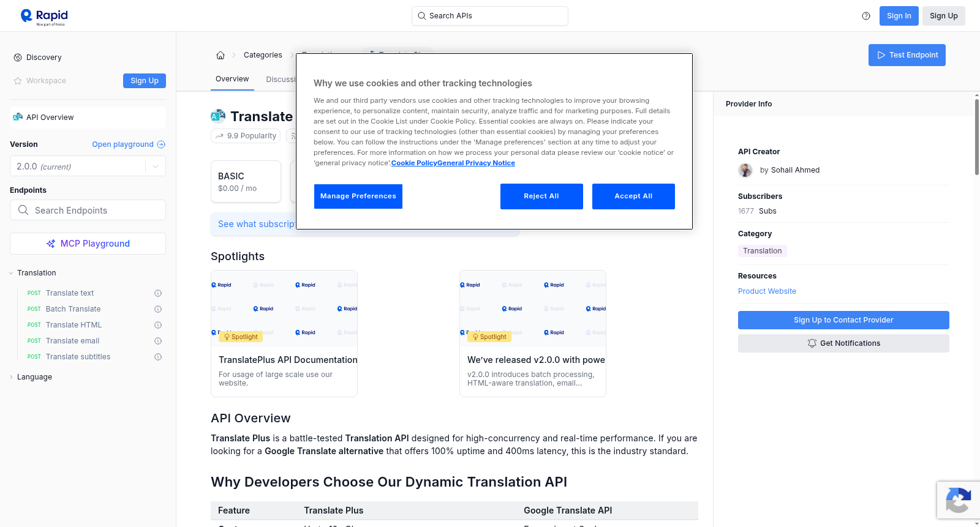Click Accept All cookies
980x527 pixels.
coord(633,196)
